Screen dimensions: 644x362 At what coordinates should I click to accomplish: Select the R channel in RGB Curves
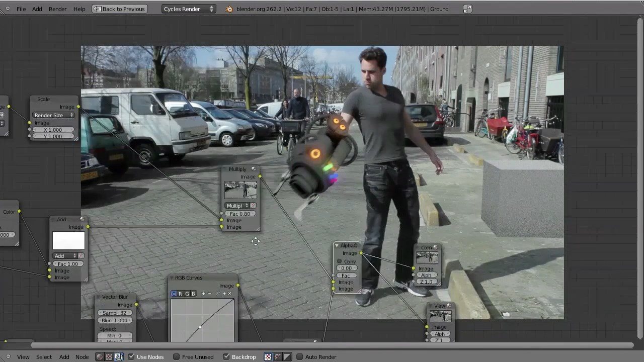(x=180, y=294)
